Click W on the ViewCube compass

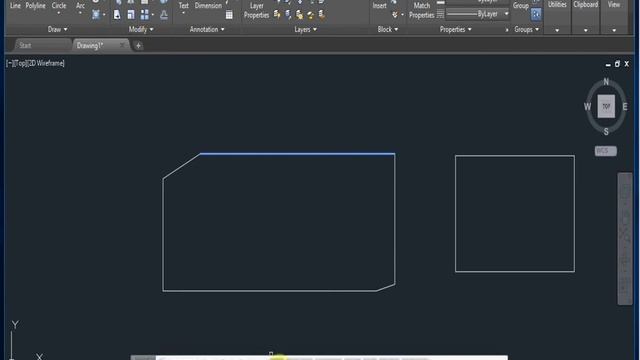click(587, 107)
